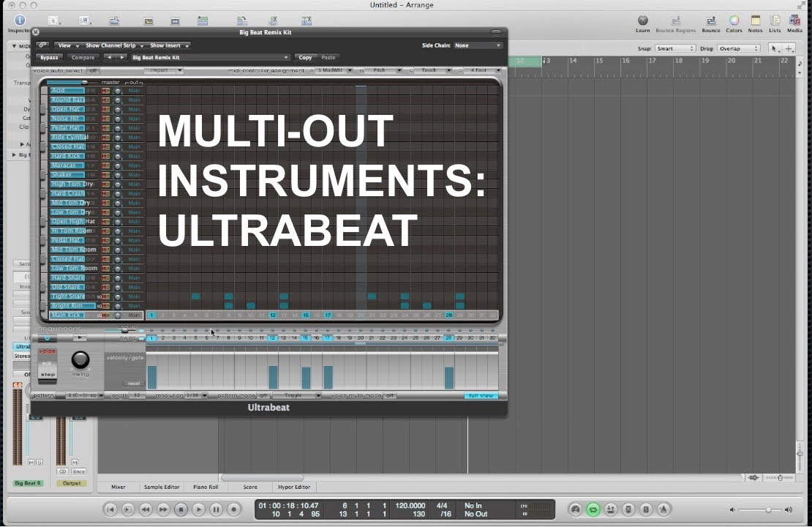This screenshot has width=812, height=527.
Task: Open the View dropdown in plugin
Action: 68,45
